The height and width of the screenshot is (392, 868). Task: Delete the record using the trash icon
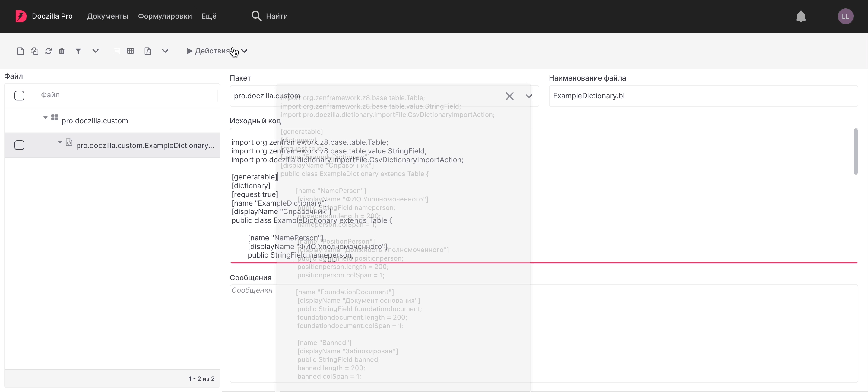pyautogui.click(x=62, y=51)
